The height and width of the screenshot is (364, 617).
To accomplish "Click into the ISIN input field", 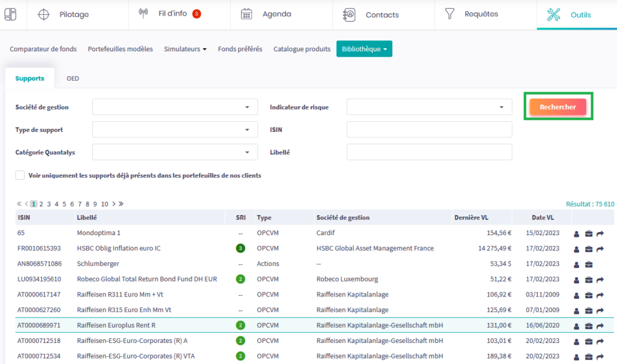I will [x=428, y=130].
